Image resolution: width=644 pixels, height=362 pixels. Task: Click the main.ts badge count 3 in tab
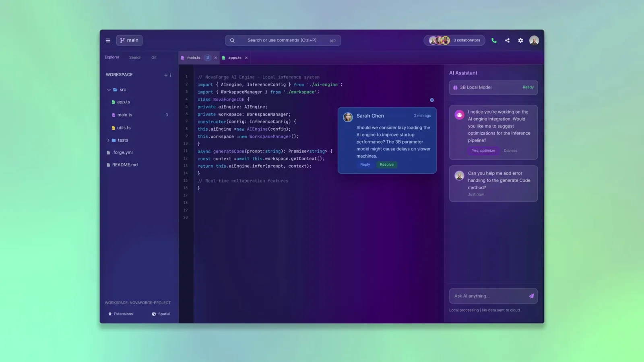(x=208, y=58)
